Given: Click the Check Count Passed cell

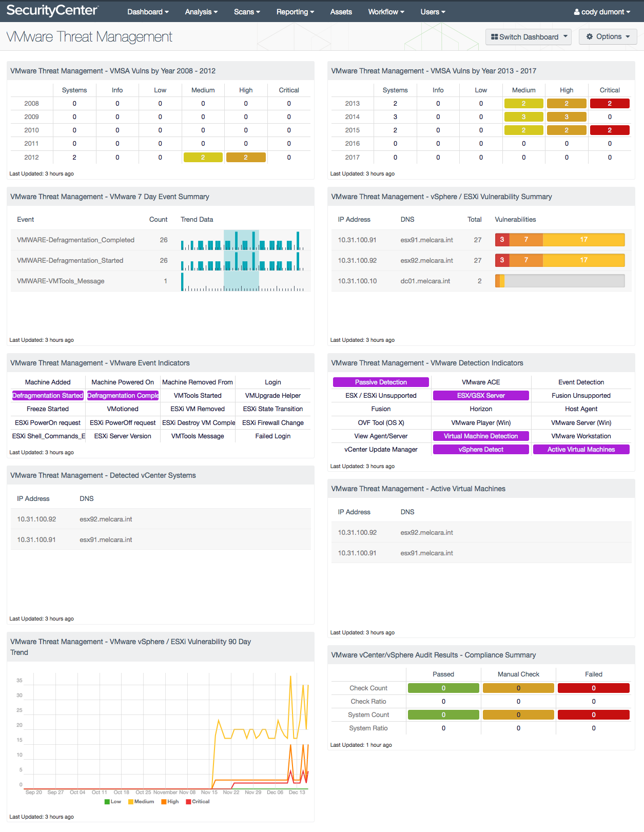Looking at the screenshot, I should 443,688.
